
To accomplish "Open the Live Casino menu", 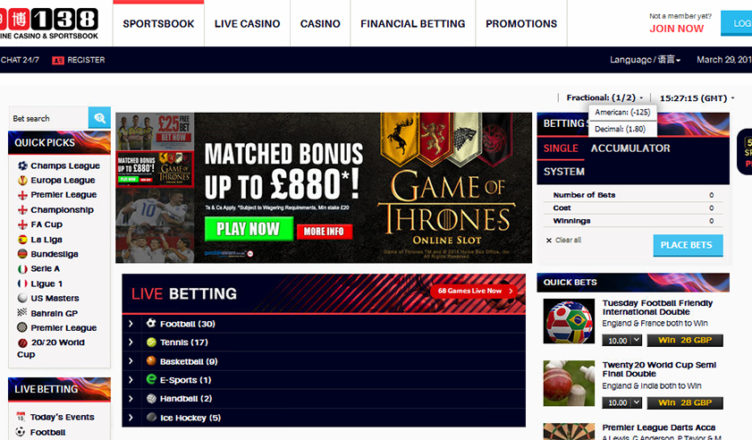I will pyautogui.click(x=247, y=24).
